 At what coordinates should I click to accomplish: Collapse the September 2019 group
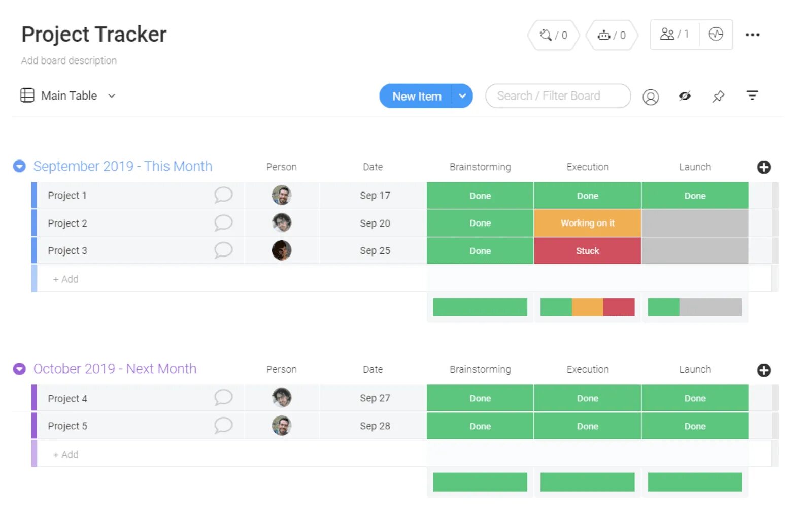[19, 166]
